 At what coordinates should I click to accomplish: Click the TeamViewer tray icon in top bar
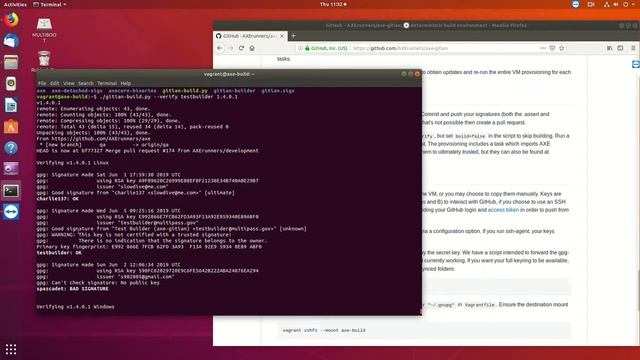coord(576,4)
